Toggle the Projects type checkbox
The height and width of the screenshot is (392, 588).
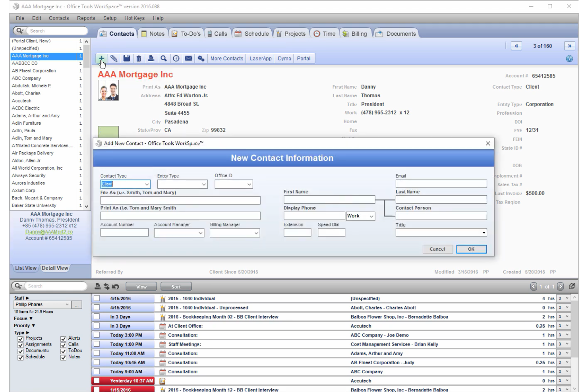tap(21, 339)
